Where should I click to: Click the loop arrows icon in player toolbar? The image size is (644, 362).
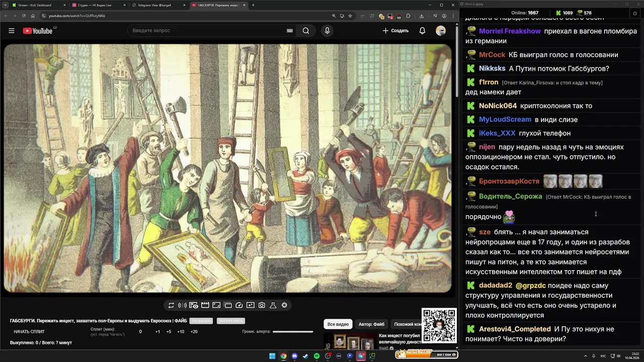tap(171, 305)
